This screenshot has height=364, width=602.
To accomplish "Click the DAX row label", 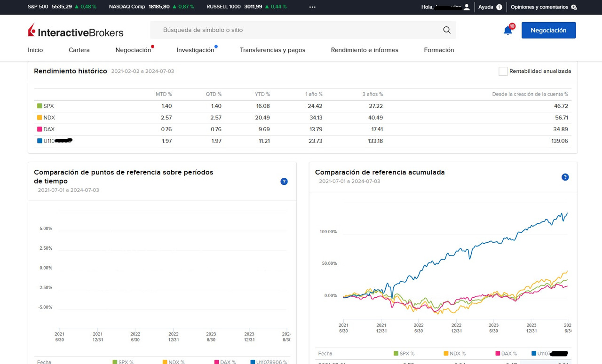I will [49, 129].
